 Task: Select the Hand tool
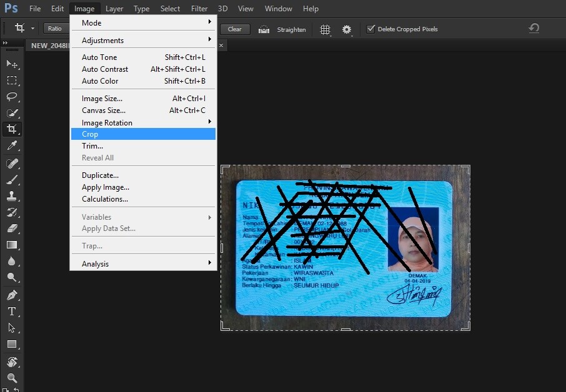click(x=12, y=361)
